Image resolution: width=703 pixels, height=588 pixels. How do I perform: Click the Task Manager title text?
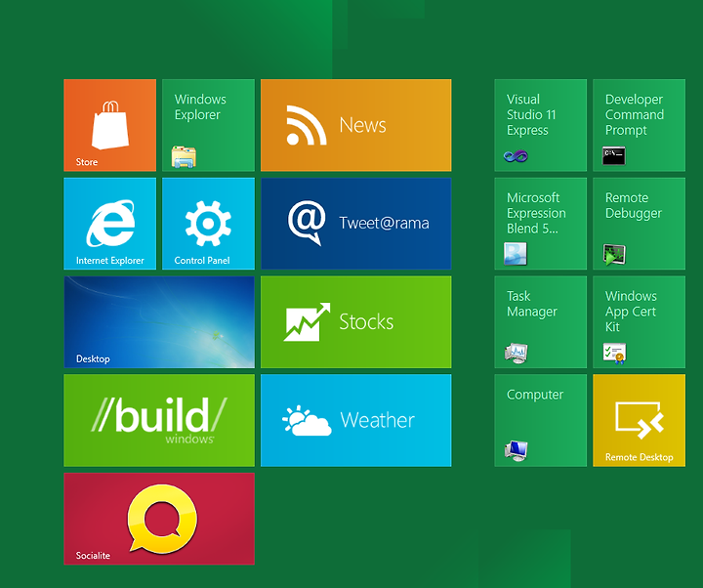coord(532,304)
